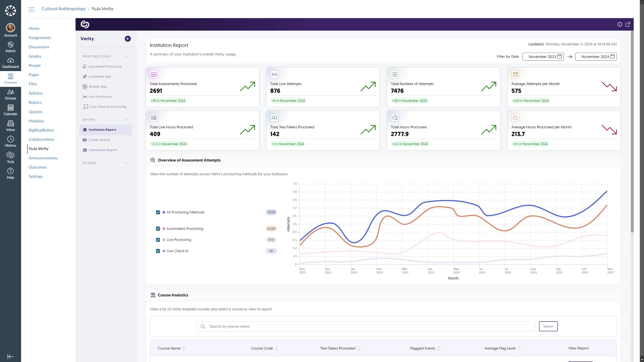
Task: Click the Average Attempts per Month card
Action: [x=564, y=87]
